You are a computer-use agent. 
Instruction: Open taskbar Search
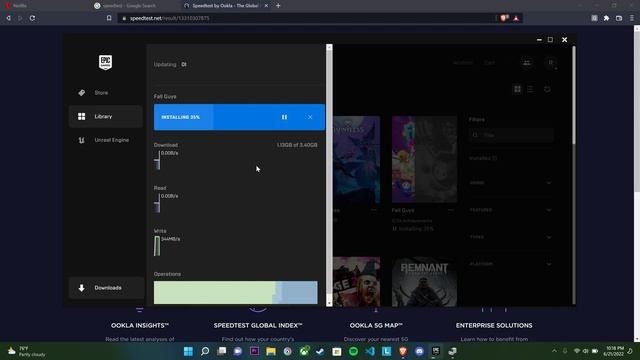(205, 351)
